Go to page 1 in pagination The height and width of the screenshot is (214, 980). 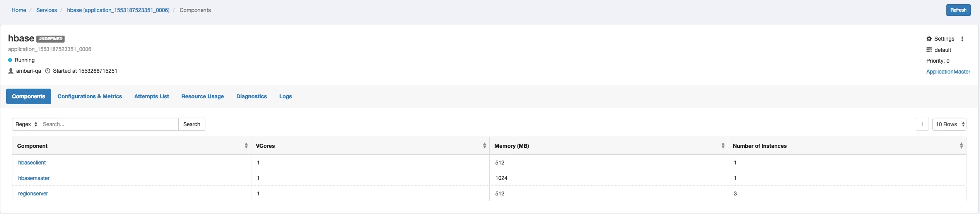[x=922, y=124]
